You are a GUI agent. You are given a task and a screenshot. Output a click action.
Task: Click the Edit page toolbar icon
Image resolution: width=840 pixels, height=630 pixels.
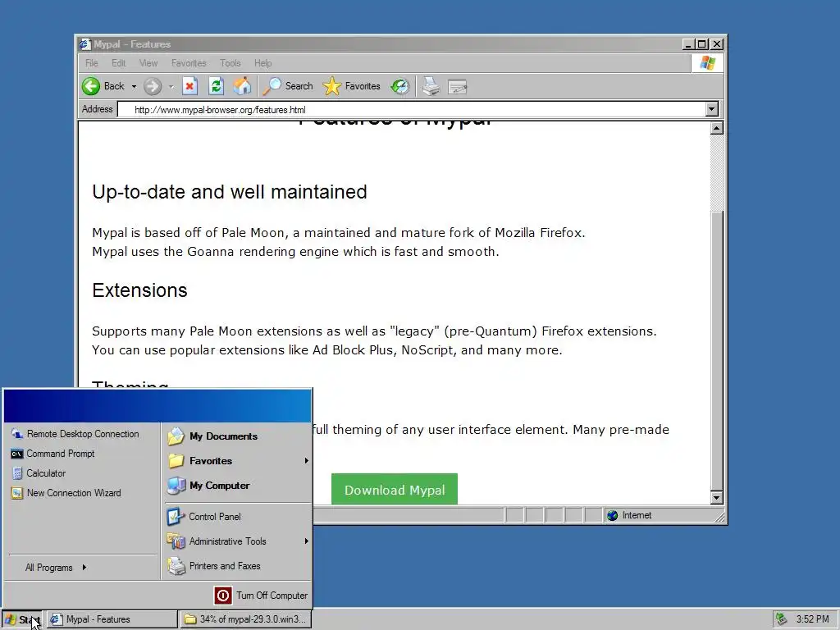(458, 86)
